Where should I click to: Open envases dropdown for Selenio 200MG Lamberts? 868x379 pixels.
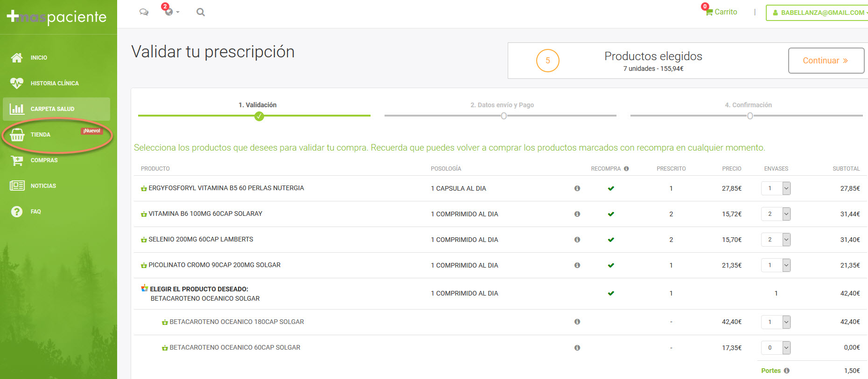click(776, 240)
